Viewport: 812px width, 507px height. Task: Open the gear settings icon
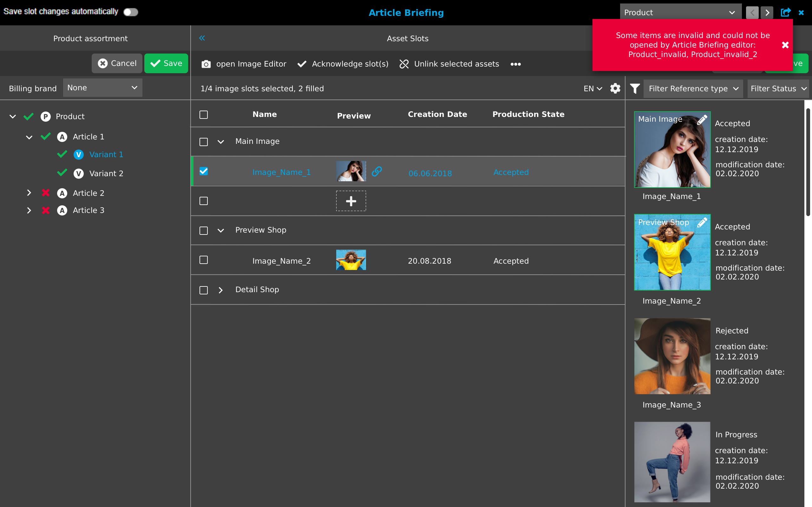615,88
